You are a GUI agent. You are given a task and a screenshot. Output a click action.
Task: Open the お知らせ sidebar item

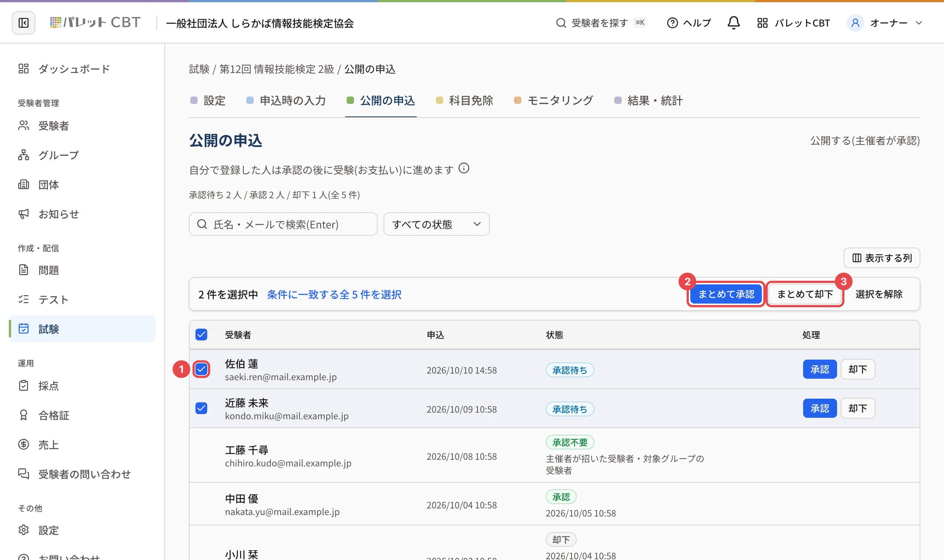(x=82, y=214)
